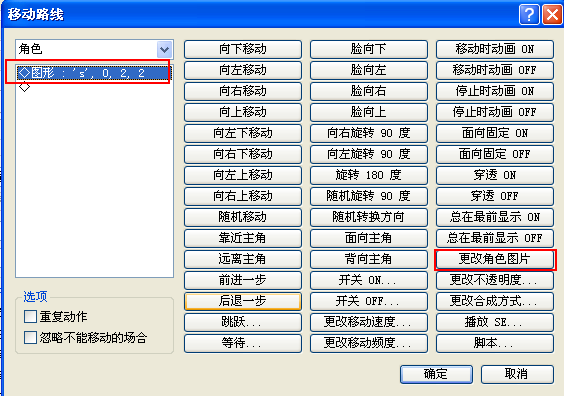Image resolution: width=564 pixels, height=396 pixels.
Task: Toggle 忽略不能移动的场合 checkbox
Action: coord(30,337)
